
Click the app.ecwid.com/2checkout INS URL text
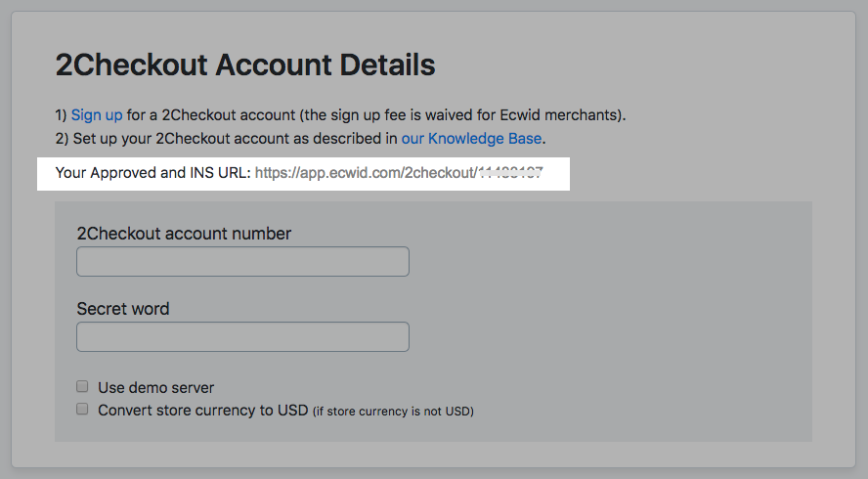365,174
